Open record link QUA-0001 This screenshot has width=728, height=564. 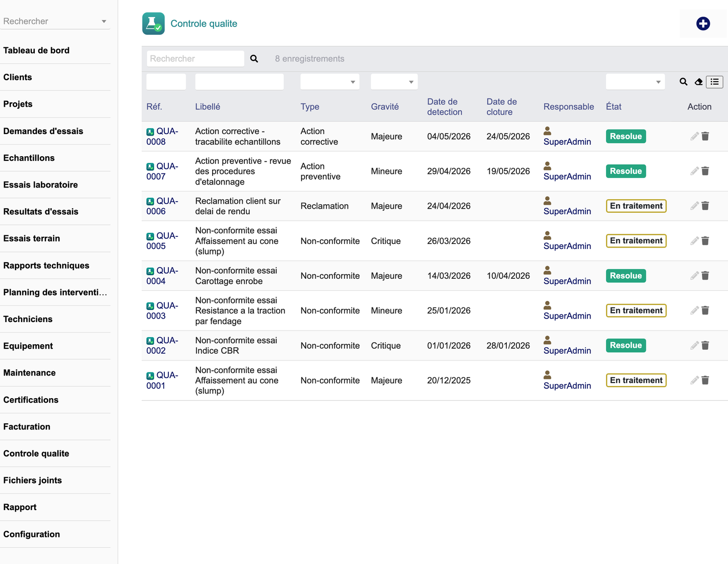[x=162, y=380]
